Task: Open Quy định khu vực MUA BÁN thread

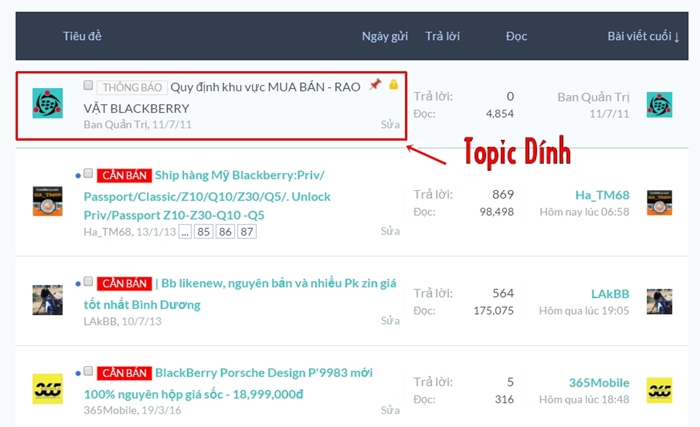Action: 222,97
